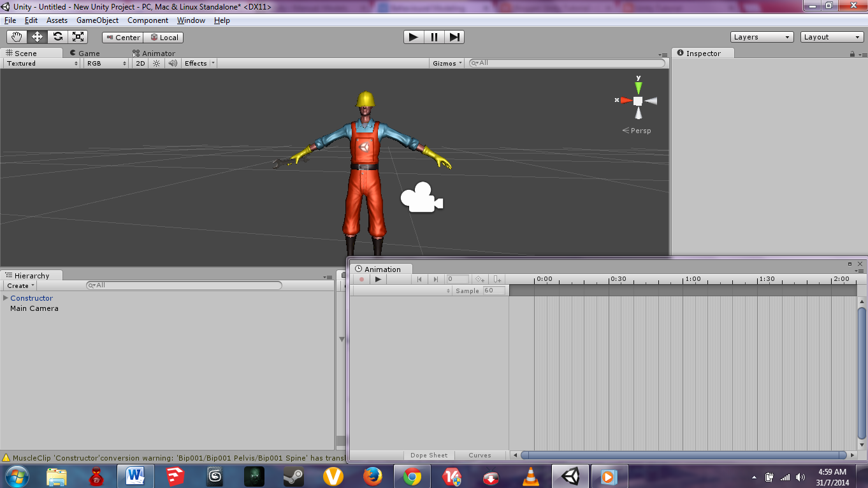Set the frame number in the Animation field
868x488 pixels.
pos(457,278)
